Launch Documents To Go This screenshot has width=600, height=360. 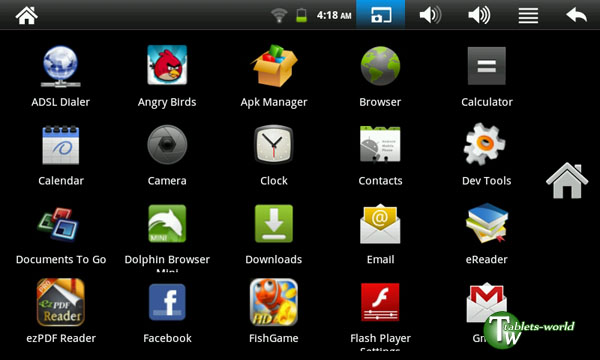pos(58,225)
